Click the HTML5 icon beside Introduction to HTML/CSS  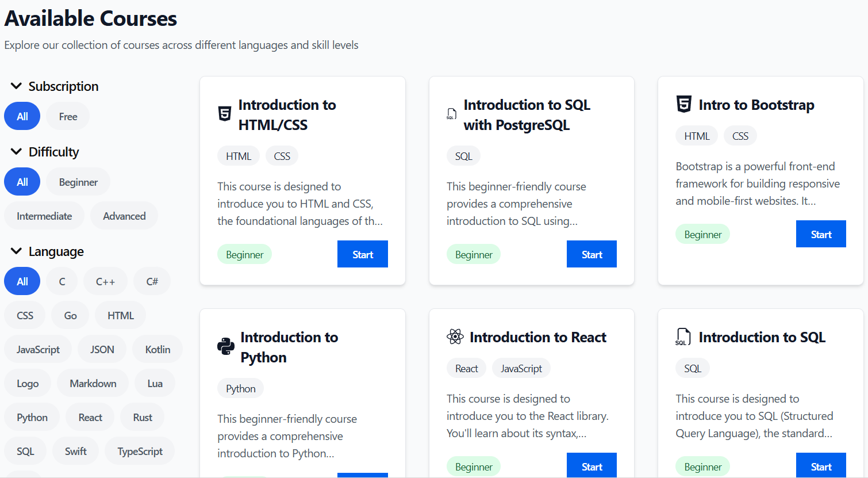[x=225, y=114]
